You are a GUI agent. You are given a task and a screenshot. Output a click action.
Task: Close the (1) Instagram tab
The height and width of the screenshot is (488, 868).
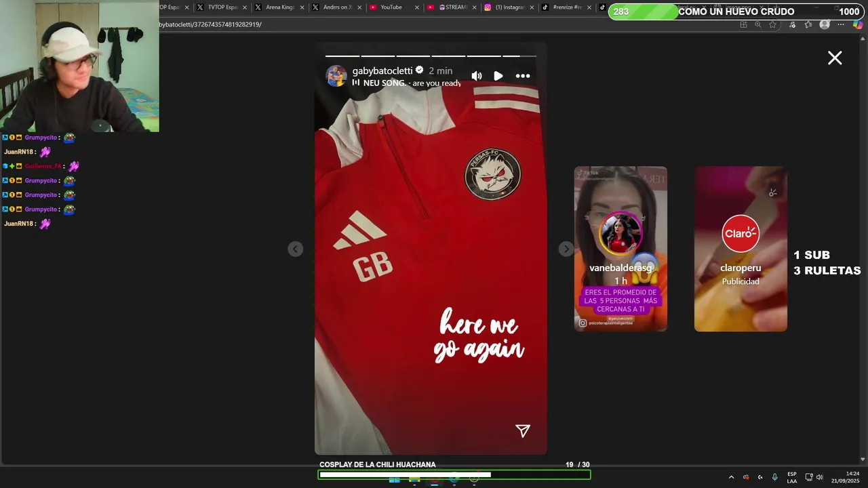pyautogui.click(x=532, y=7)
